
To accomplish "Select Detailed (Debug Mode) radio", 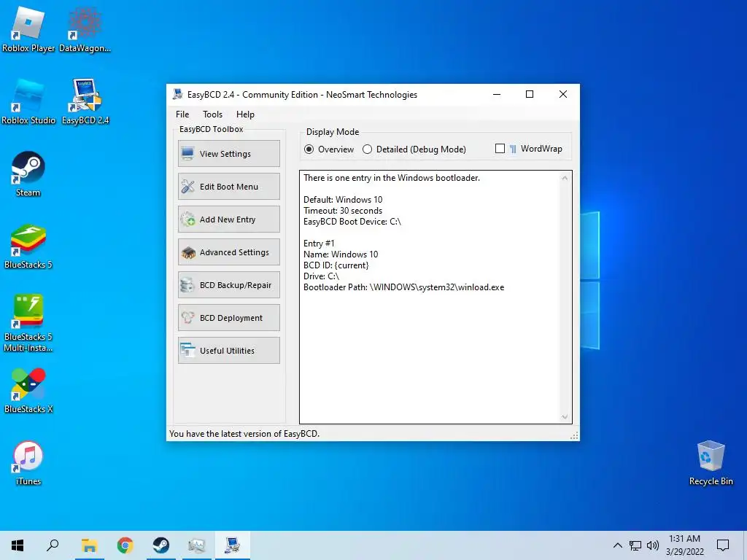I will pyautogui.click(x=368, y=149).
